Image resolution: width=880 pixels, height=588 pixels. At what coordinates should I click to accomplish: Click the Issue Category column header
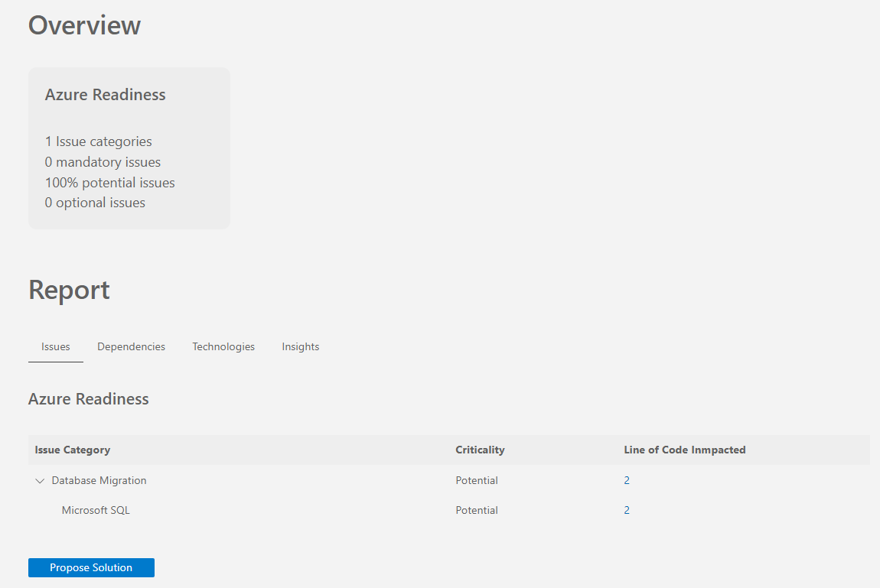coord(73,450)
